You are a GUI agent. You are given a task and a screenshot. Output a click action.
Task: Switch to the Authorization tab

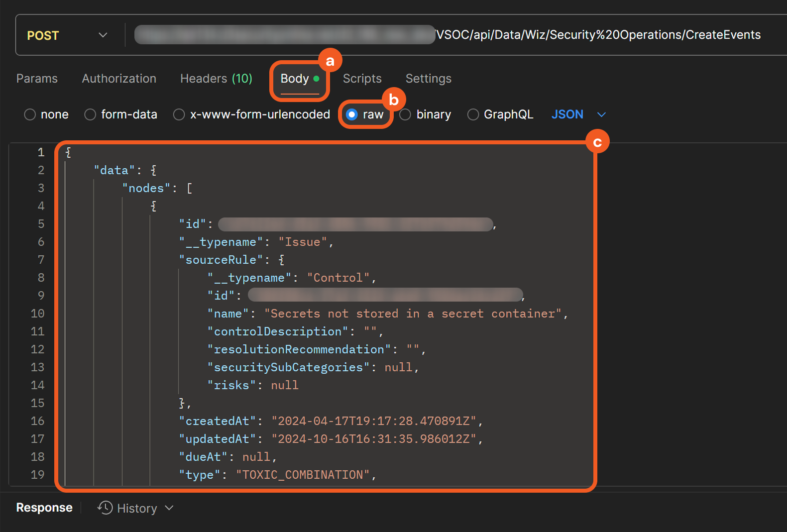tap(119, 79)
